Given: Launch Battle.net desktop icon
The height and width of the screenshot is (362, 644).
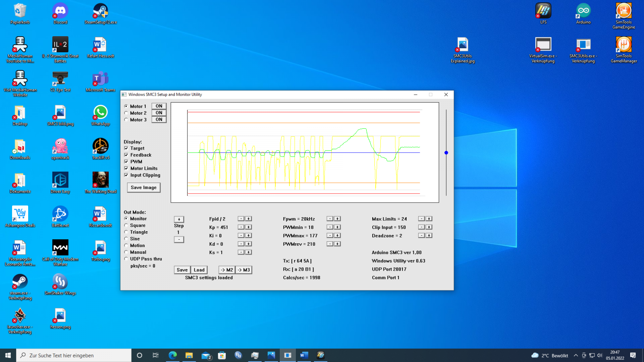Looking at the screenshot, I should point(60,217).
